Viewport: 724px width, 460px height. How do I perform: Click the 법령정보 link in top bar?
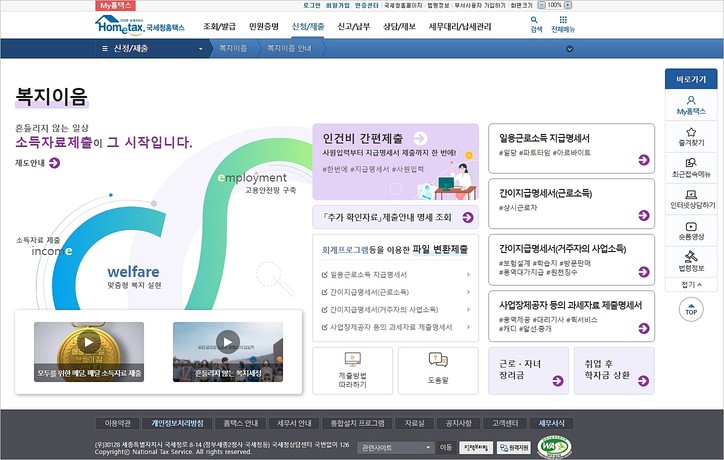[438, 5]
